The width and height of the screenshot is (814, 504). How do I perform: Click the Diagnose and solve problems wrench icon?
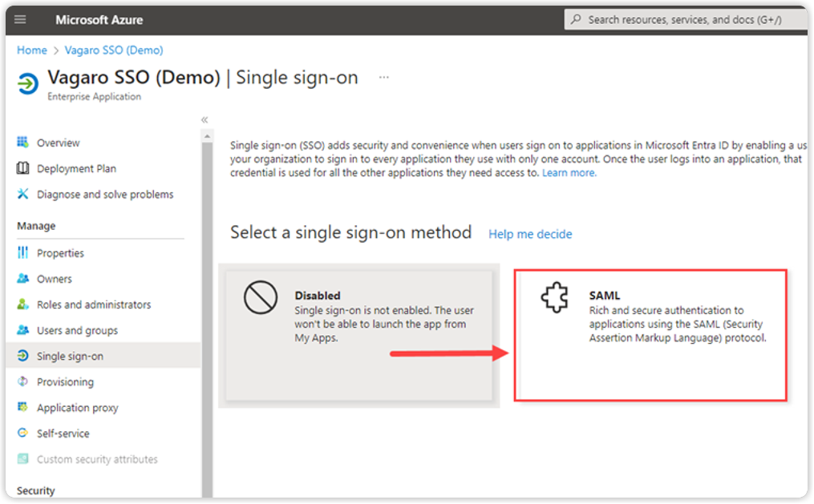pos(22,194)
